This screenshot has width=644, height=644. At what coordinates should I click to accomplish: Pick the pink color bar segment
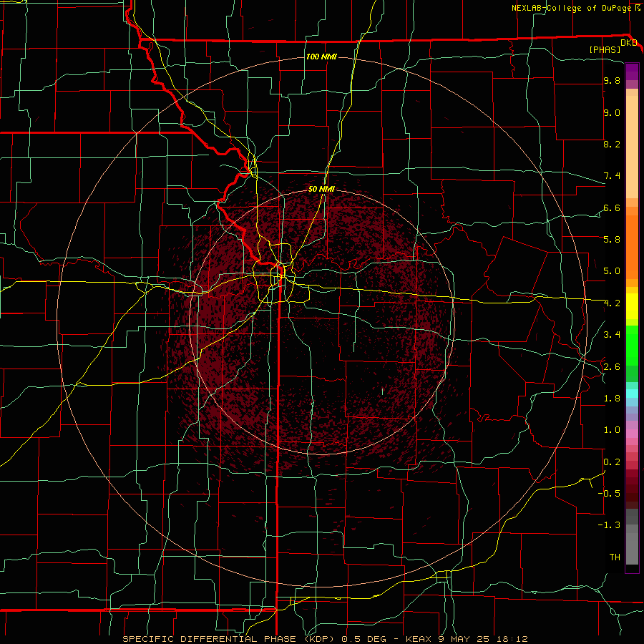tap(632, 434)
